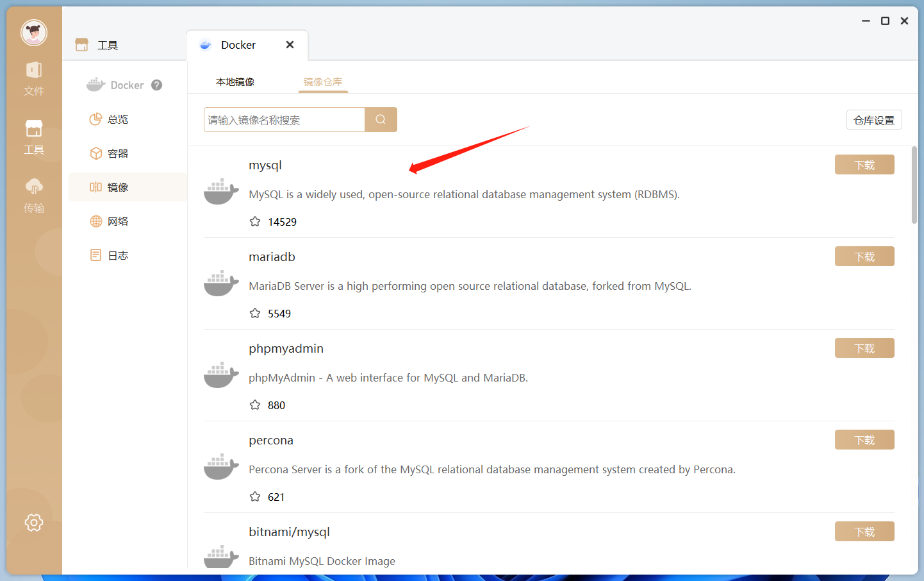This screenshot has width=924, height=581.
Task: Click the 5549 star count
Action: coord(279,314)
